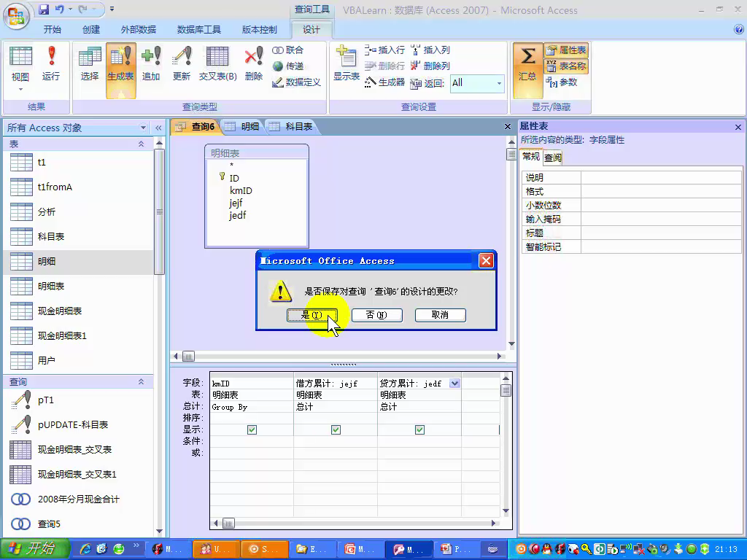747x560 pixels.
Task: Collapse the 查询 group in navigation pane
Action: click(x=141, y=382)
